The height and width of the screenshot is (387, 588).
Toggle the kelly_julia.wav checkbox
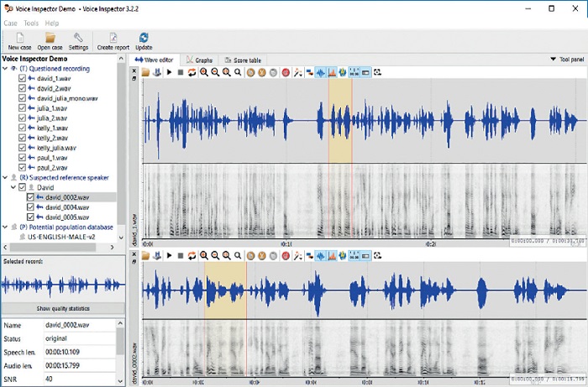(23, 148)
